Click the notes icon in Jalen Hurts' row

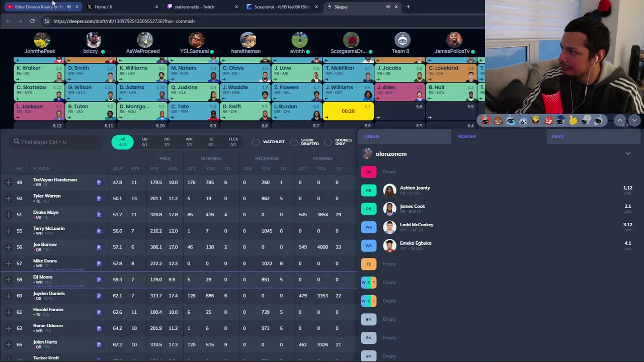coord(99,344)
